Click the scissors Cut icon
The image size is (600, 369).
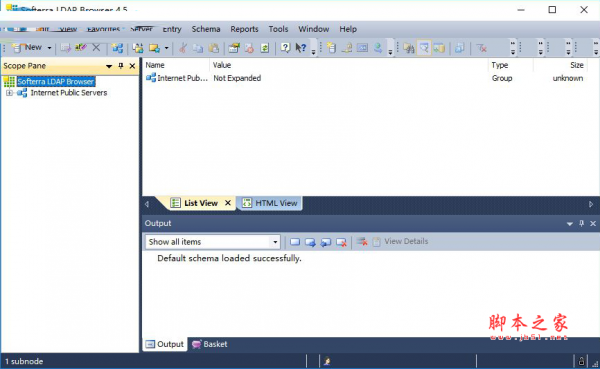coord(183,48)
